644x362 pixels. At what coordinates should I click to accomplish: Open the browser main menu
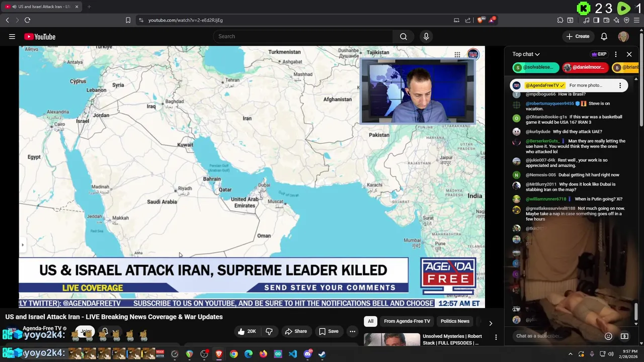[x=636, y=20]
